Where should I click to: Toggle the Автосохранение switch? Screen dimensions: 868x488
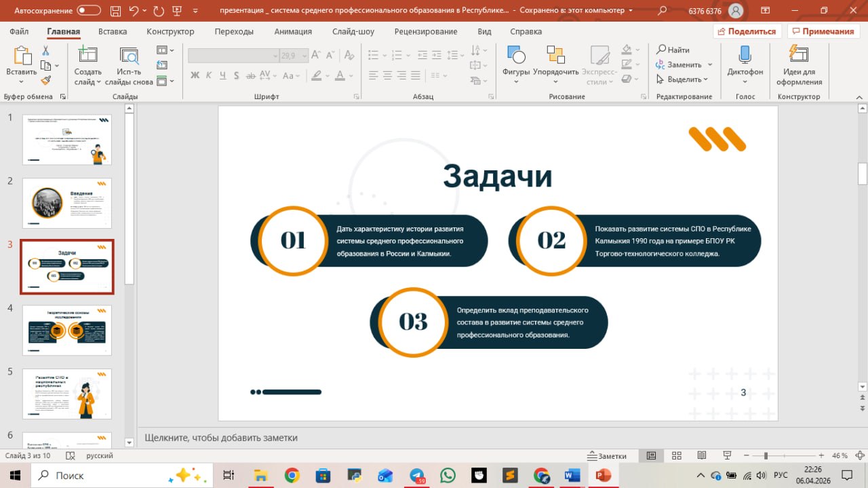click(x=89, y=10)
